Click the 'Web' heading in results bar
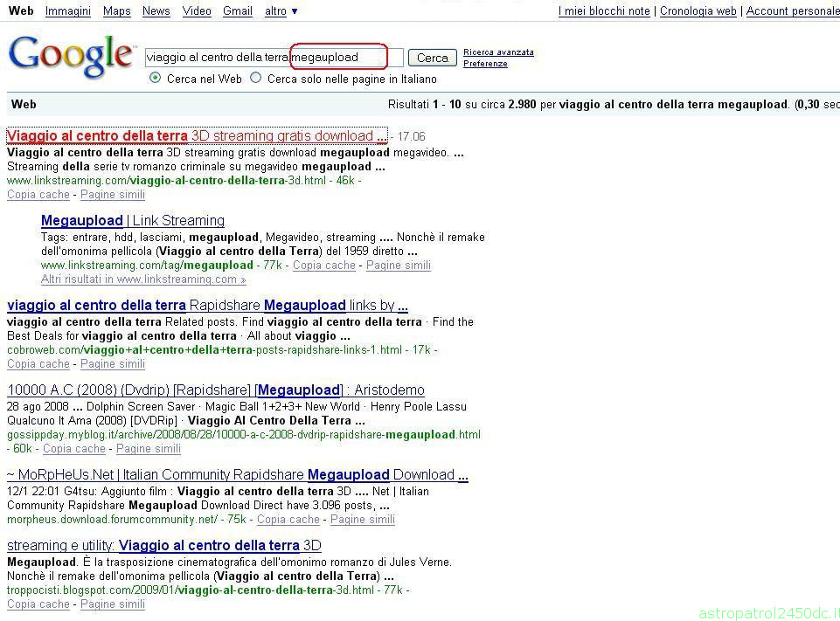This screenshot has height=621, width=840. point(24,105)
